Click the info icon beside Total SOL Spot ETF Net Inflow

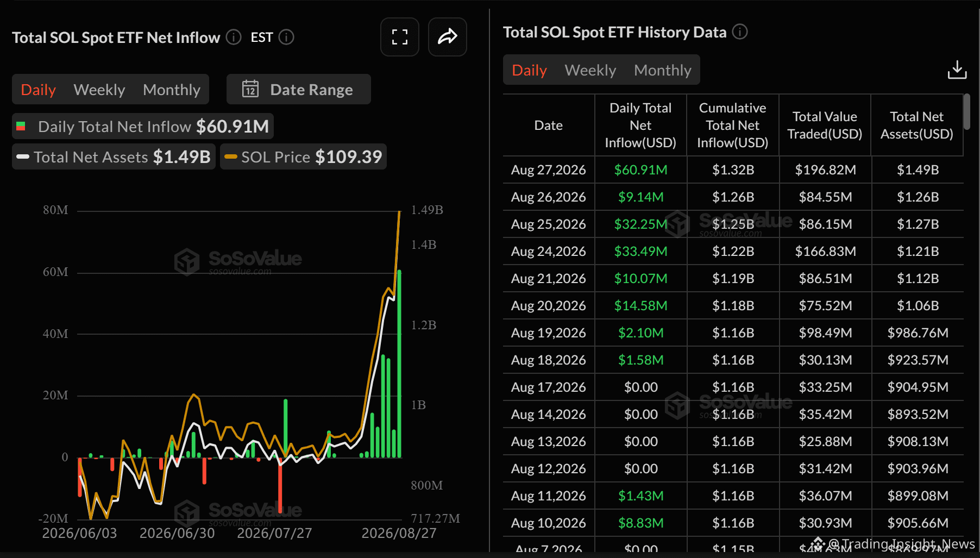(234, 37)
